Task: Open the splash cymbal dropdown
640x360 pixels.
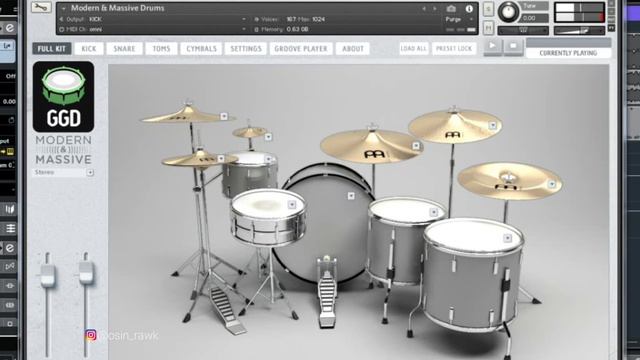Action: coord(268,137)
